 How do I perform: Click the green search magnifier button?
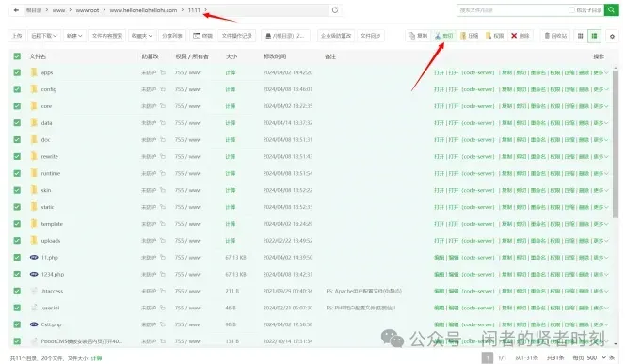point(611,10)
